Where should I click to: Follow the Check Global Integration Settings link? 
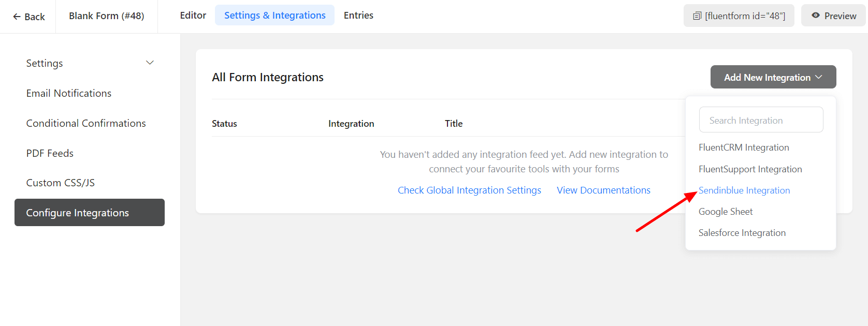(469, 190)
